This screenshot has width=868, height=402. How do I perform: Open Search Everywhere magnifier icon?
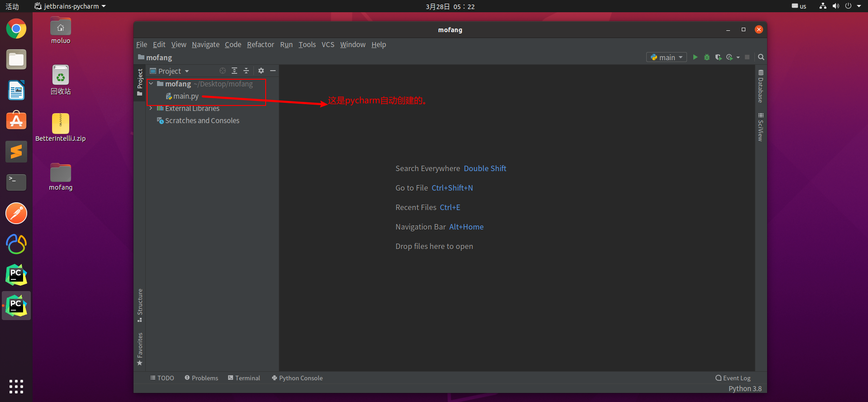761,57
